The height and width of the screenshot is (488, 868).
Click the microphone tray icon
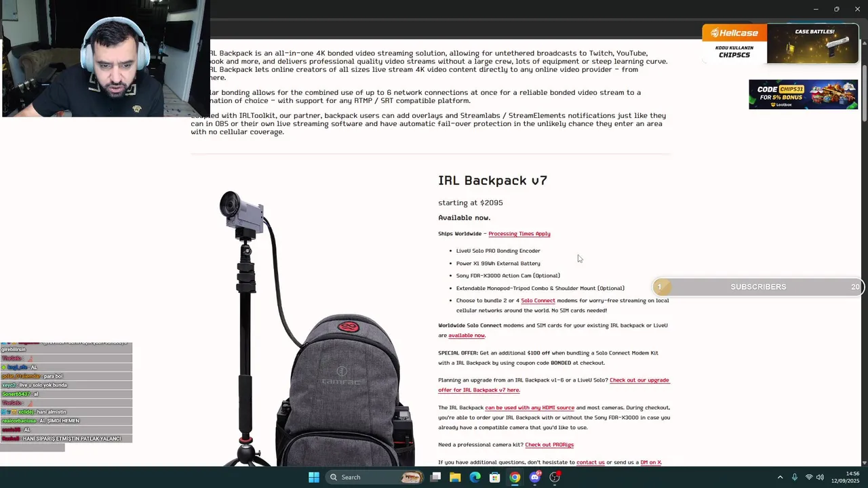[x=795, y=477]
